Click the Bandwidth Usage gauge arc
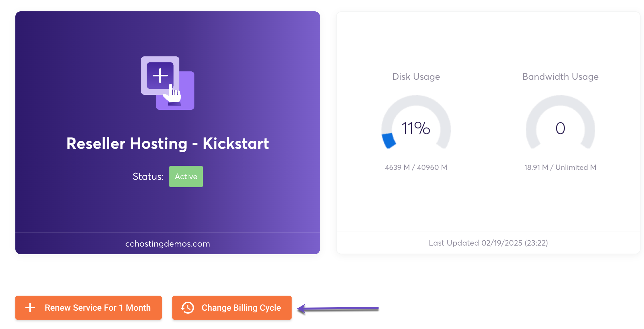Image resolution: width=644 pixels, height=329 pixels. pos(560,100)
